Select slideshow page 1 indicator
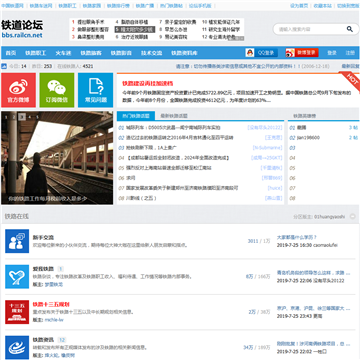This screenshot has height=360, width=360. click(7, 117)
